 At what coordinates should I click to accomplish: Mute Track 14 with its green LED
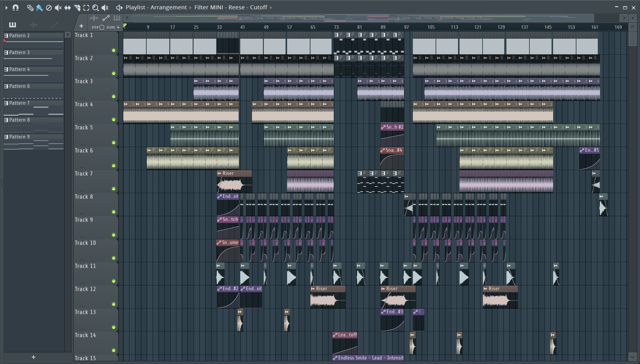tap(114, 350)
